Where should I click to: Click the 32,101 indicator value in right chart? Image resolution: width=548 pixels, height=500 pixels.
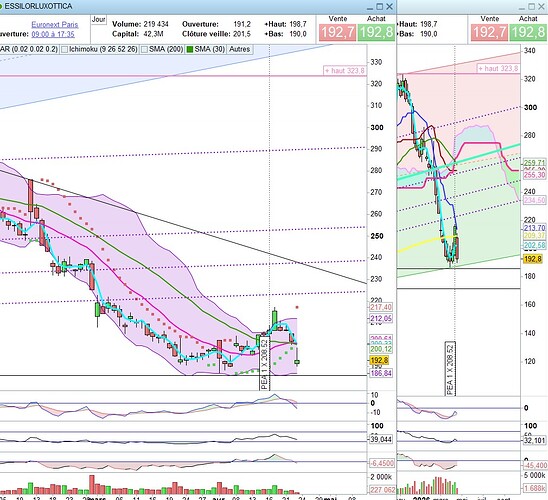534,441
